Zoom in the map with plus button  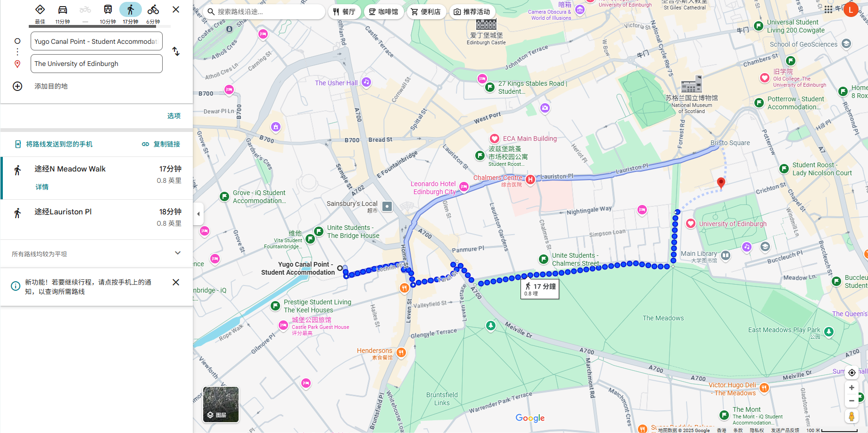coord(851,388)
